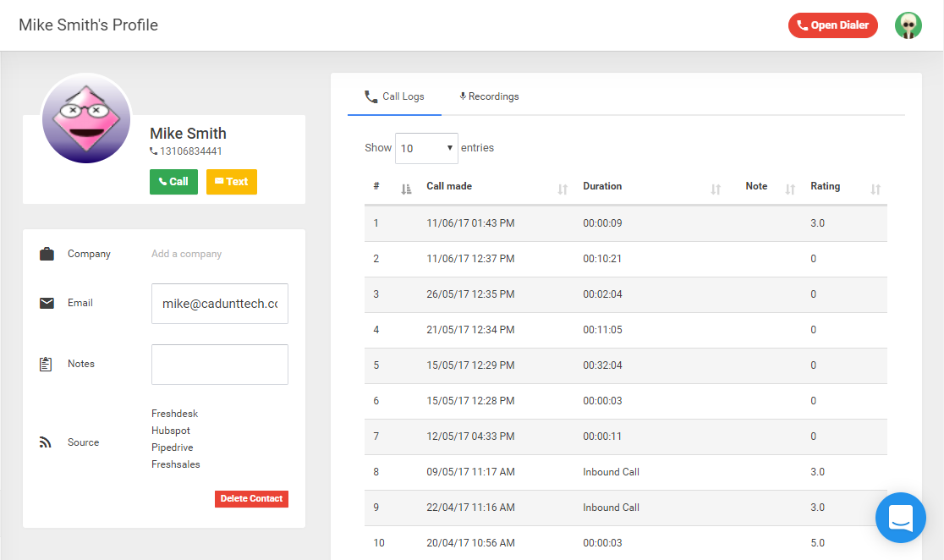The height and width of the screenshot is (560, 944).
Task: Click the alien avatar in the top bar
Action: pos(908,25)
